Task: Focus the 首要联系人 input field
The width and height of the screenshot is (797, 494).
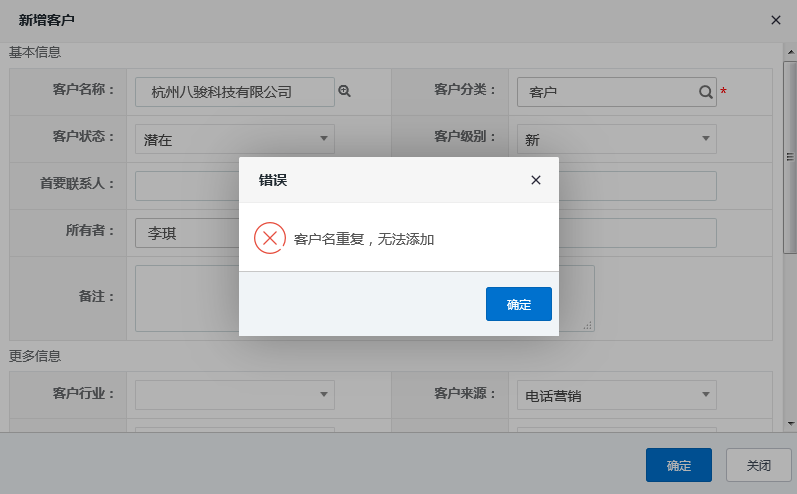Action: click(x=186, y=186)
